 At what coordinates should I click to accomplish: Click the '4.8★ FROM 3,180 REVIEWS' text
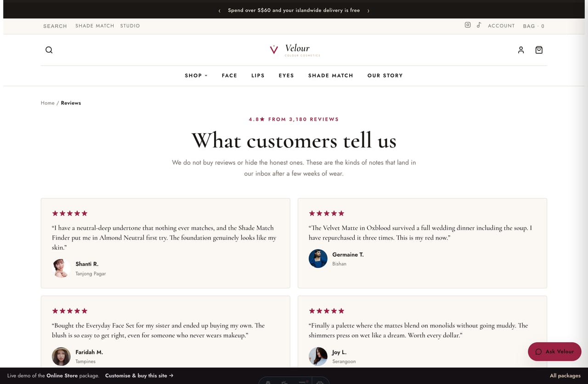pyautogui.click(x=294, y=119)
